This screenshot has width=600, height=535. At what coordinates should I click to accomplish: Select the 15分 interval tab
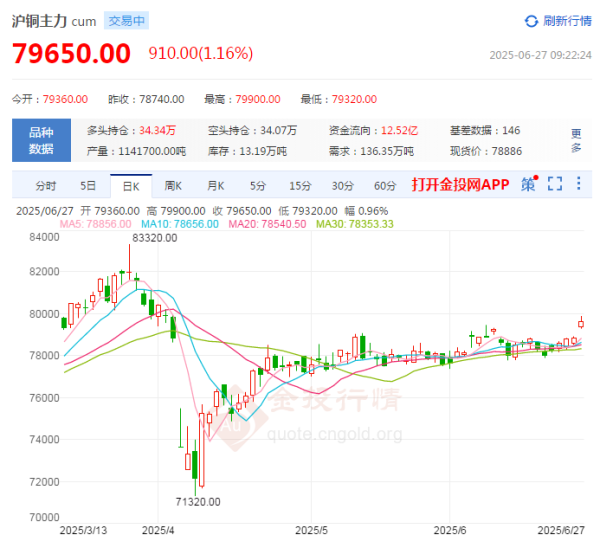click(300, 186)
